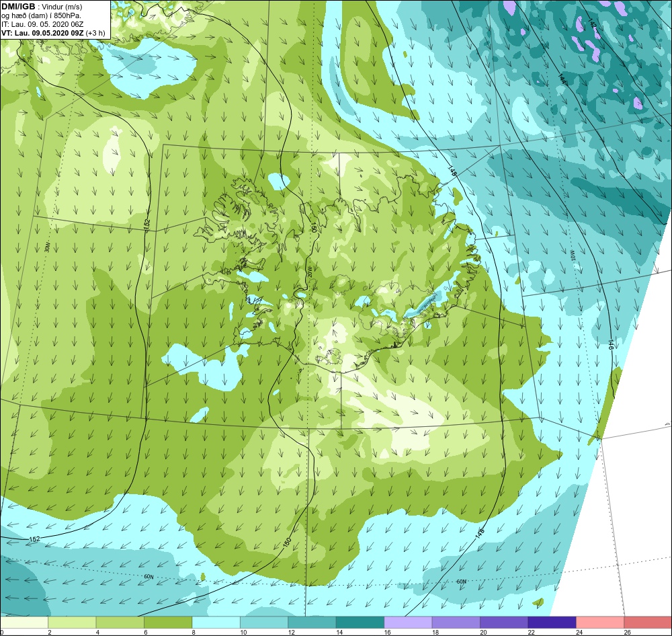This screenshot has width=672, height=636.
Task: Click the legend value "22"
Action: [x=532, y=632]
